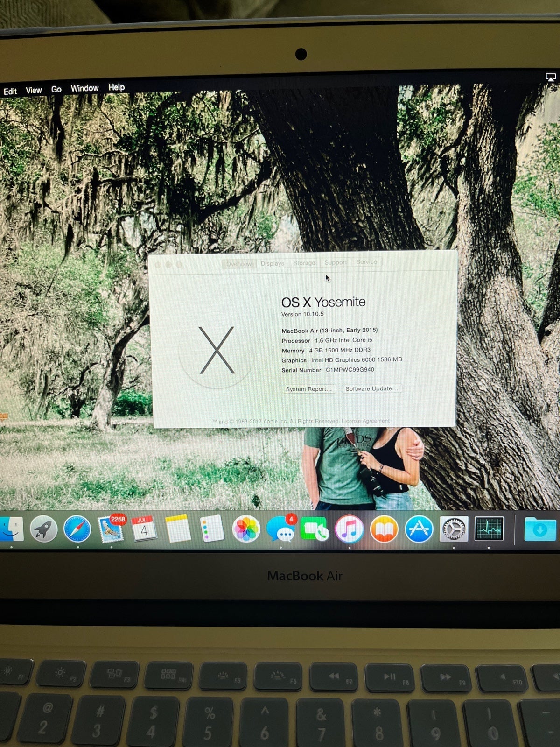Click MacBook Air (13-inch, Early 2015) text

point(329,330)
